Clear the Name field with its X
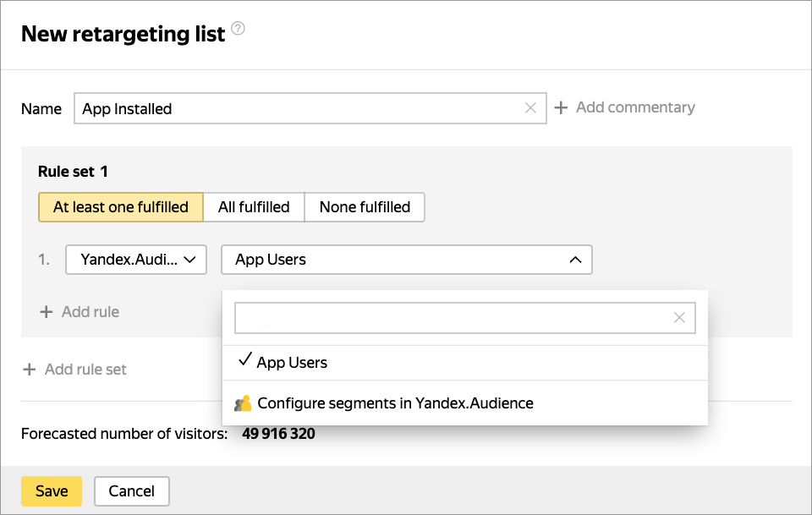 530,108
